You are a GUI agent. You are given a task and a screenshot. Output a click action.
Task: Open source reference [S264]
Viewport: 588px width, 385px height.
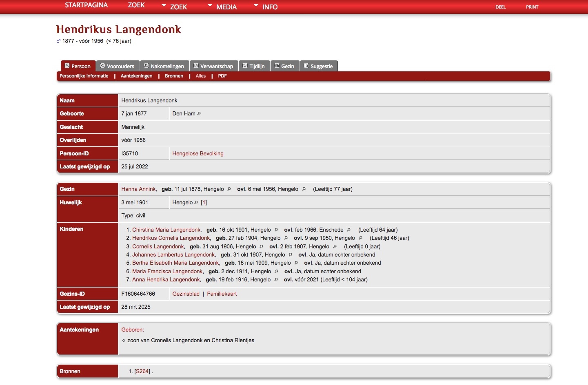(142, 372)
